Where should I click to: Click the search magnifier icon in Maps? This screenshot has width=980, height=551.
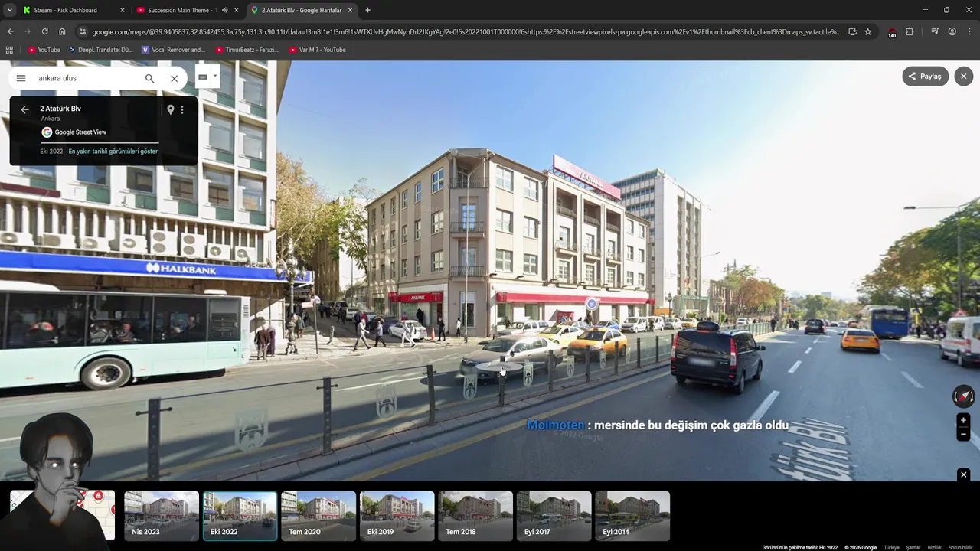coord(149,78)
